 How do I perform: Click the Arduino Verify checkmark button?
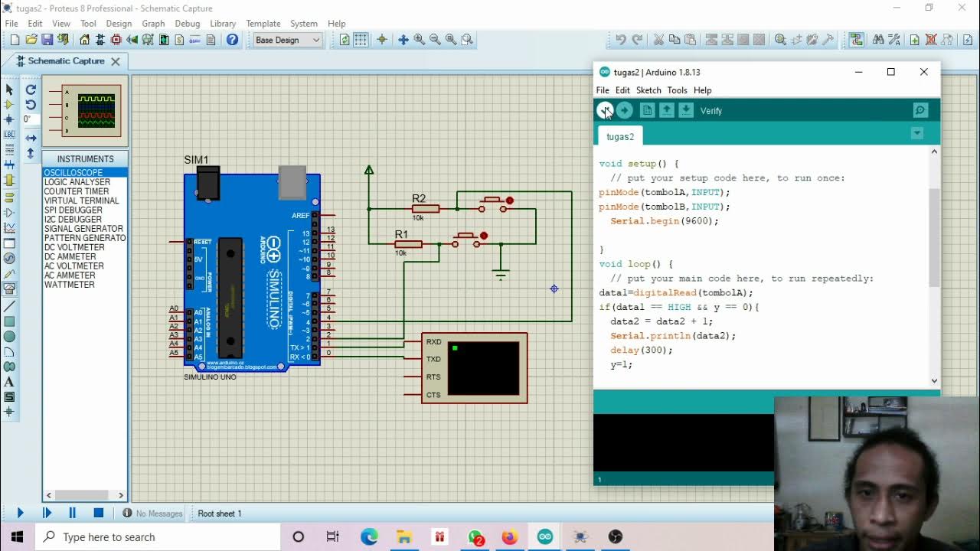(x=605, y=111)
